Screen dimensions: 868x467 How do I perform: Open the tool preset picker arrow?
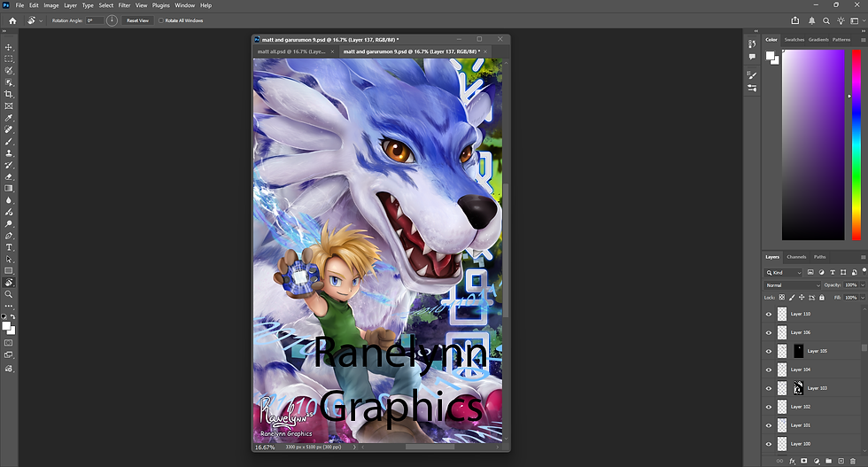tap(41, 20)
